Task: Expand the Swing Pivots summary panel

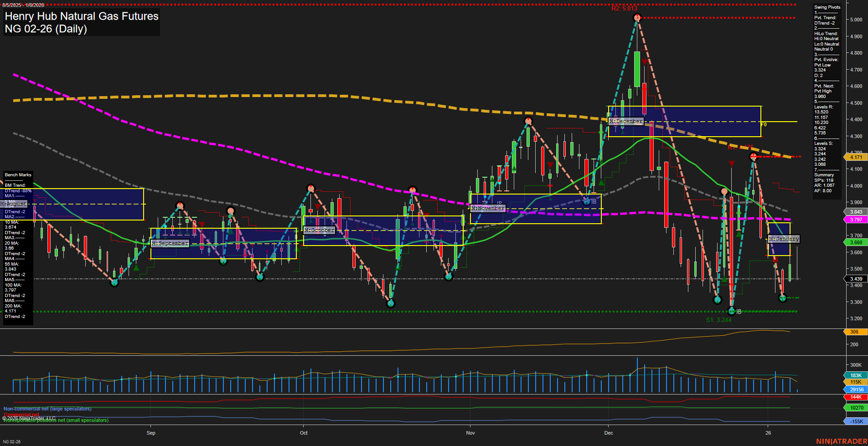Action: [827, 7]
